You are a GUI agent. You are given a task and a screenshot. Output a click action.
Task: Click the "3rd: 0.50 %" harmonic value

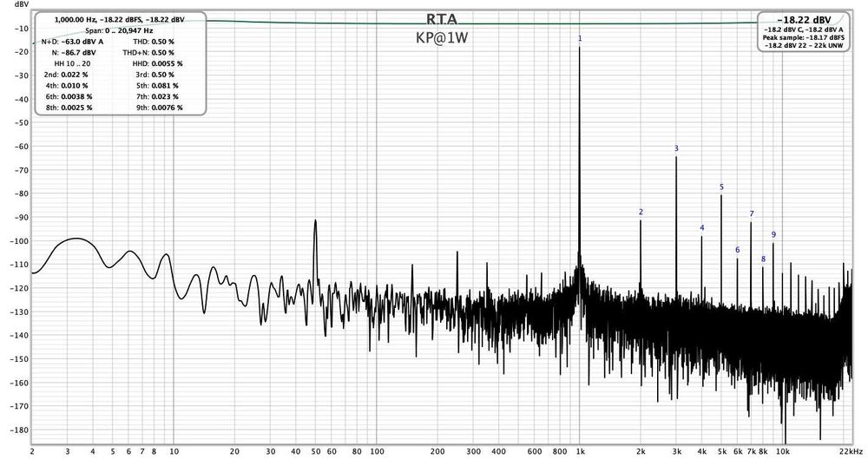click(155, 75)
